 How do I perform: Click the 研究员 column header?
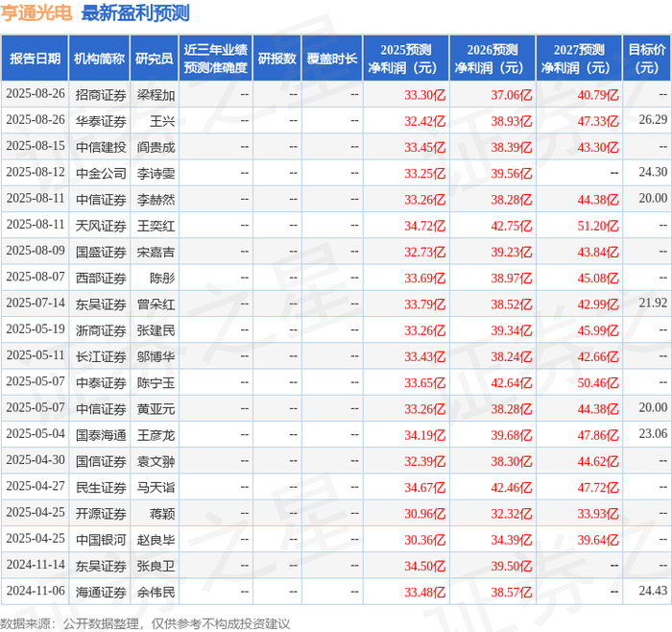[x=154, y=59]
